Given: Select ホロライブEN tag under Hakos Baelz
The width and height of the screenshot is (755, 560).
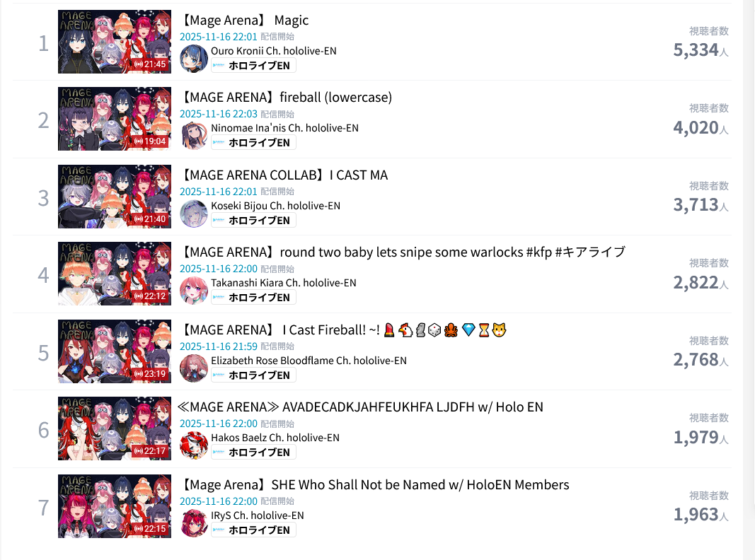Looking at the screenshot, I should (253, 453).
